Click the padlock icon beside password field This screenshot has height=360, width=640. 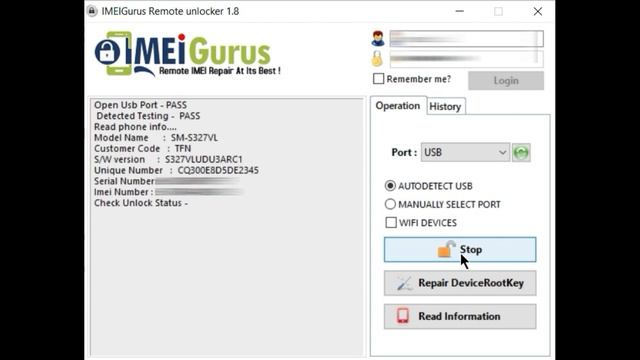(377, 58)
